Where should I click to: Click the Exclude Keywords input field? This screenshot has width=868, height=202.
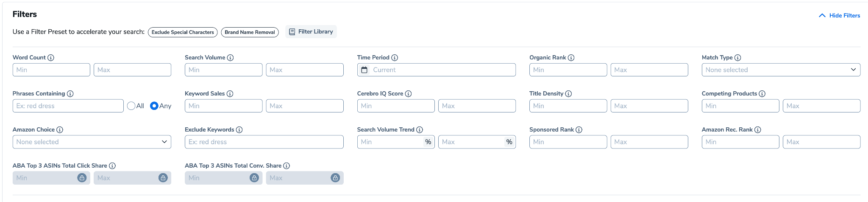coord(264,142)
